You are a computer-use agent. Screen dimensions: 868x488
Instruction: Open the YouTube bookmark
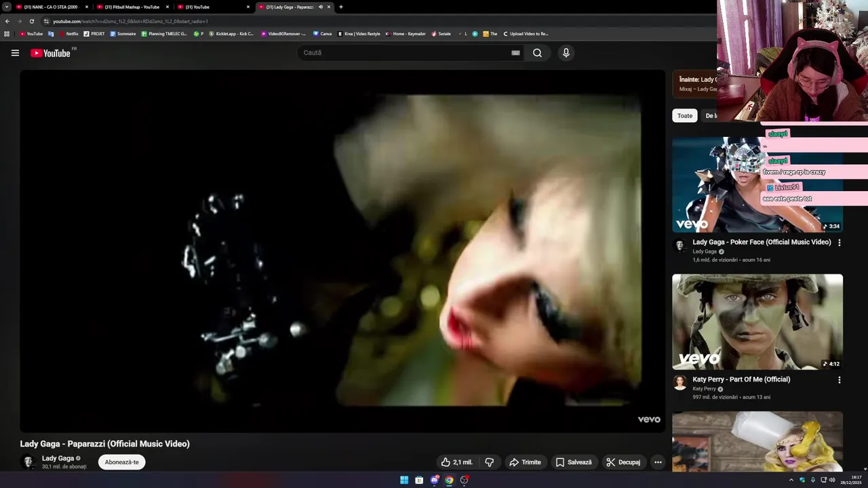(x=31, y=34)
